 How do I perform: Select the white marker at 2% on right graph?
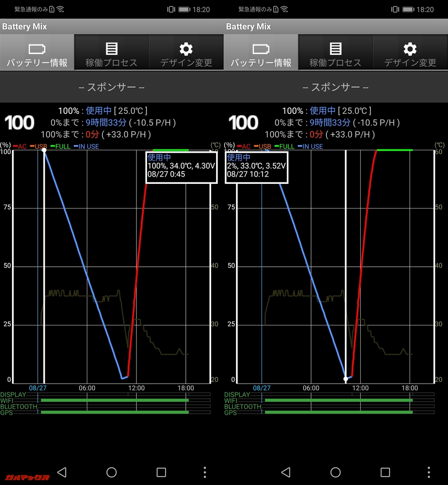(346, 378)
